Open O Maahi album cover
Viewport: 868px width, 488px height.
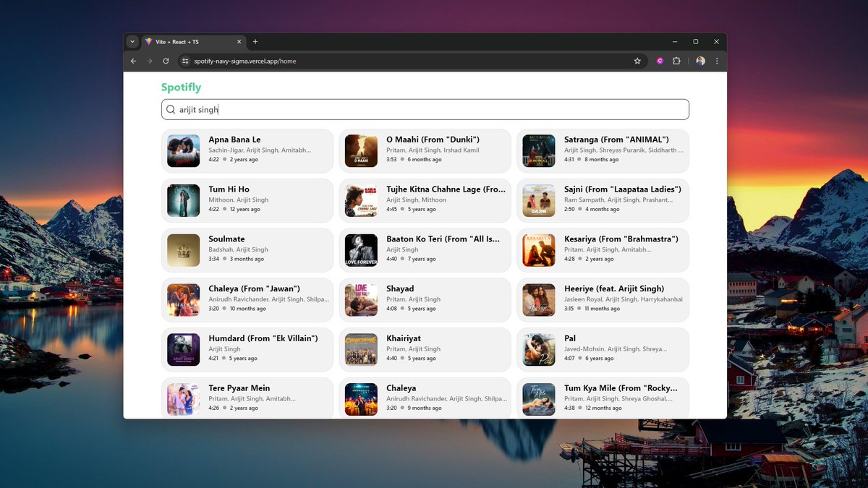[x=361, y=151]
